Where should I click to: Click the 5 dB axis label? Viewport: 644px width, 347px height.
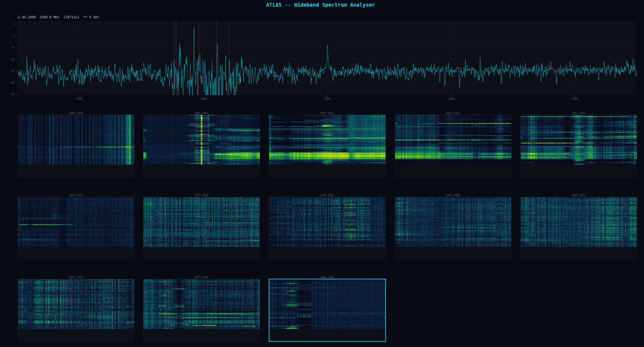14,24
